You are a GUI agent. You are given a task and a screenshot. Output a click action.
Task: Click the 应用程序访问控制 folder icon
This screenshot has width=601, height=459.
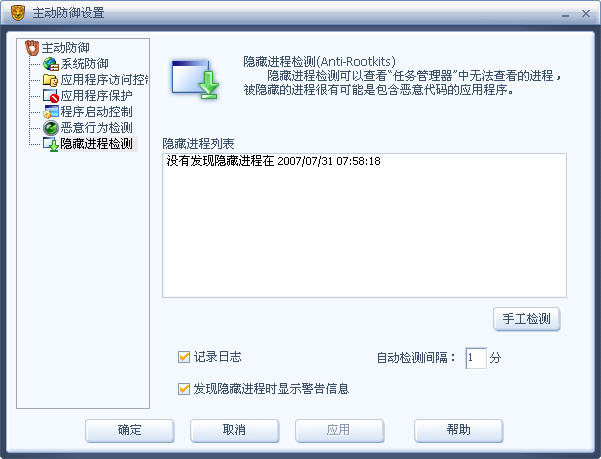(x=51, y=80)
